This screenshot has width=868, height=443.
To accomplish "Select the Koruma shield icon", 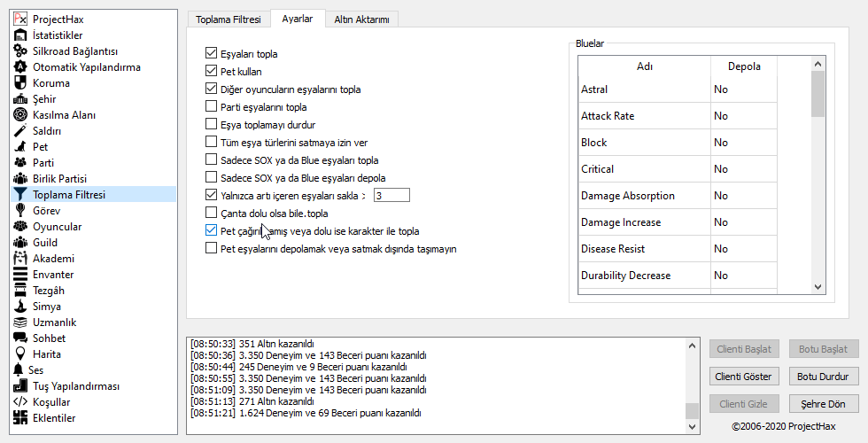I will point(20,82).
